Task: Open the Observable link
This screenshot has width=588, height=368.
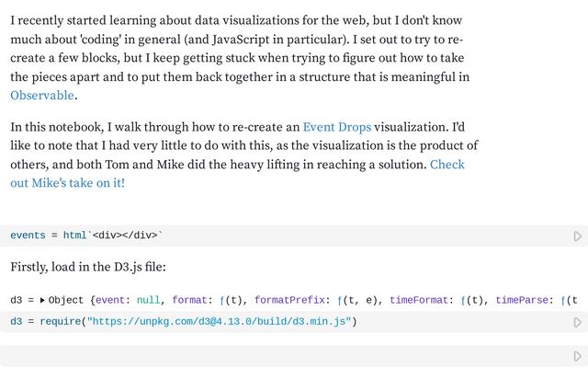Action: coord(42,95)
